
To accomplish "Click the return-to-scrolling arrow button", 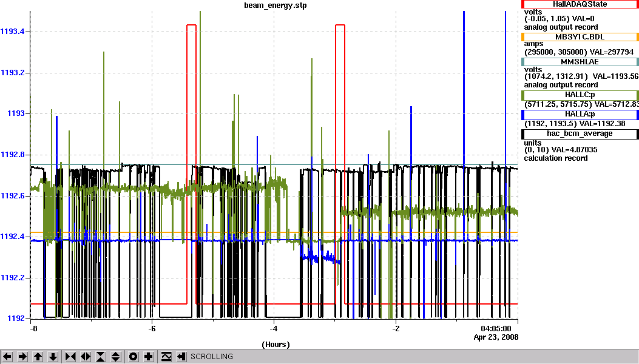I will click(181, 357).
